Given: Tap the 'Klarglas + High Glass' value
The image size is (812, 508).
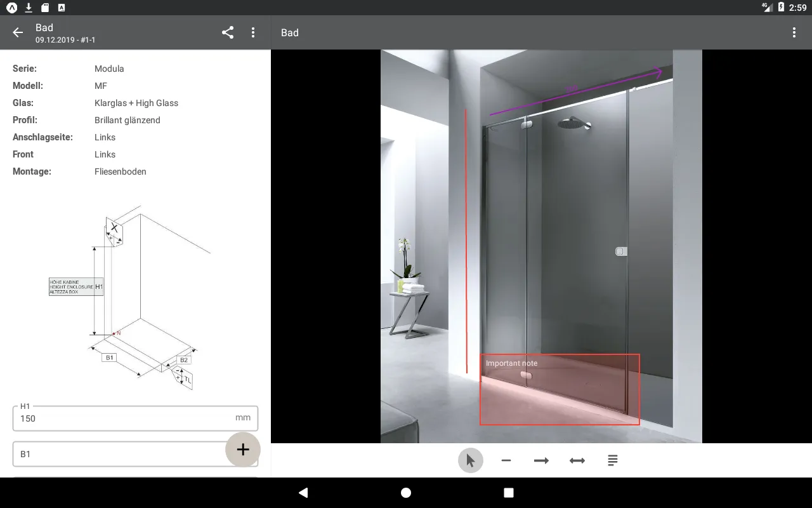Looking at the screenshot, I should pyautogui.click(x=136, y=103).
